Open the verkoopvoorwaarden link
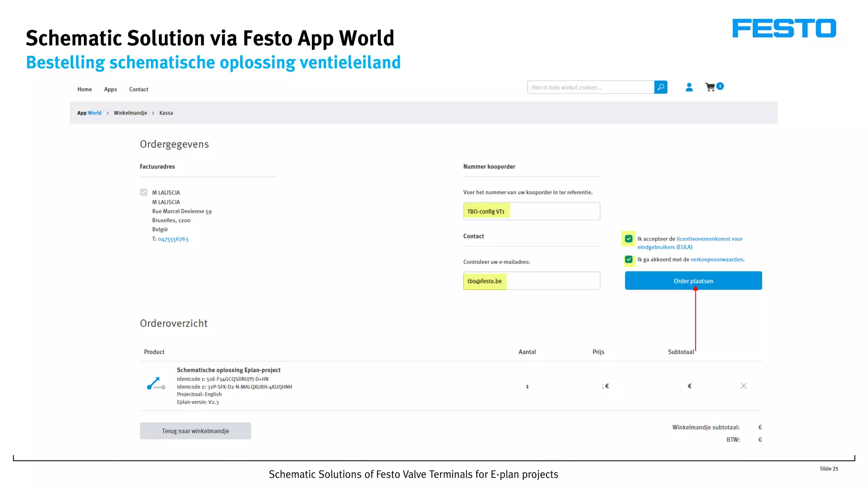The width and height of the screenshot is (868, 488). click(716, 260)
